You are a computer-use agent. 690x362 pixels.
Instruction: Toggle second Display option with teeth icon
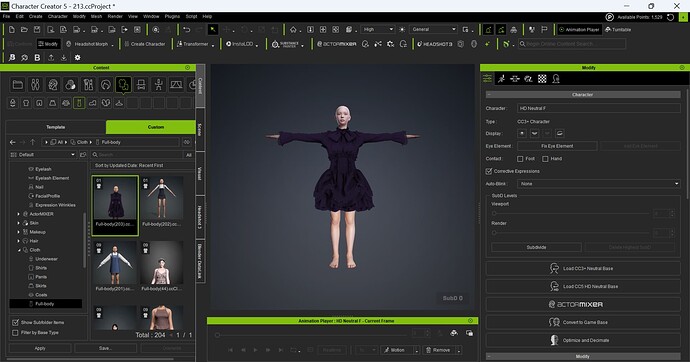(534, 133)
